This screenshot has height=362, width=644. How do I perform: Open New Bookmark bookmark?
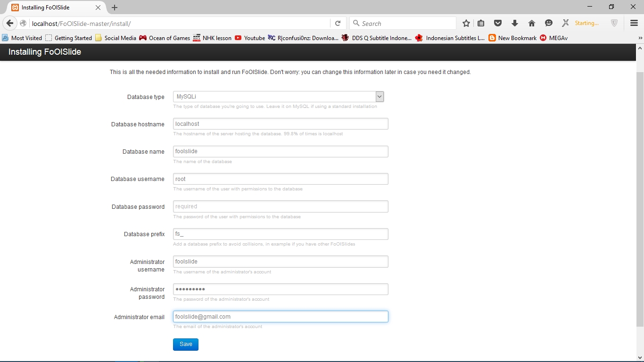512,38
